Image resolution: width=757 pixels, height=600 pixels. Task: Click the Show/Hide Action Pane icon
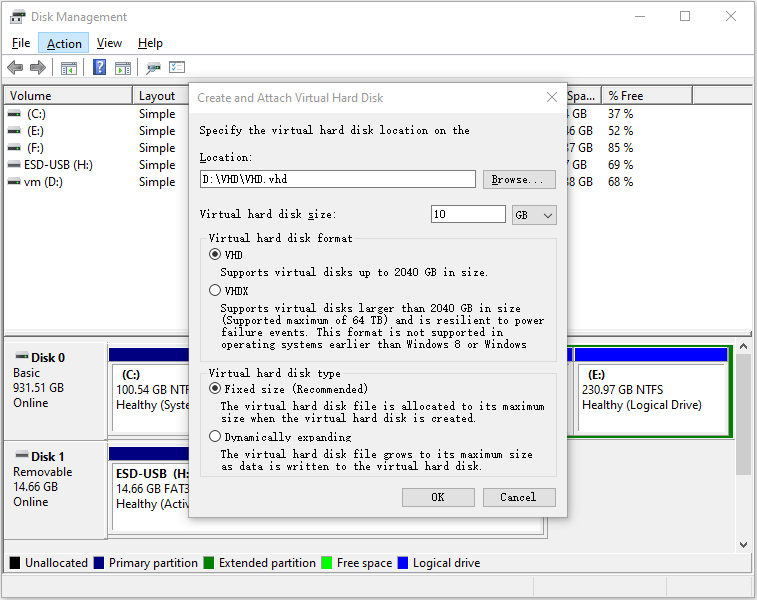pyautogui.click(x=123, y=68)
